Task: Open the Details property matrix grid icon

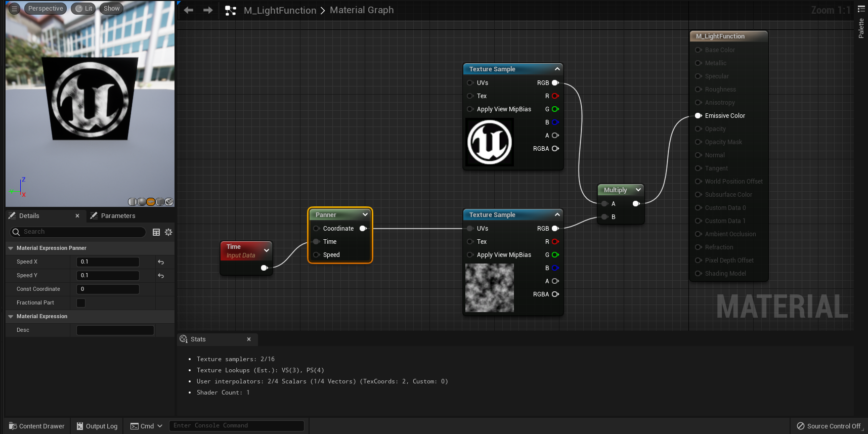Action: (156, 232)
